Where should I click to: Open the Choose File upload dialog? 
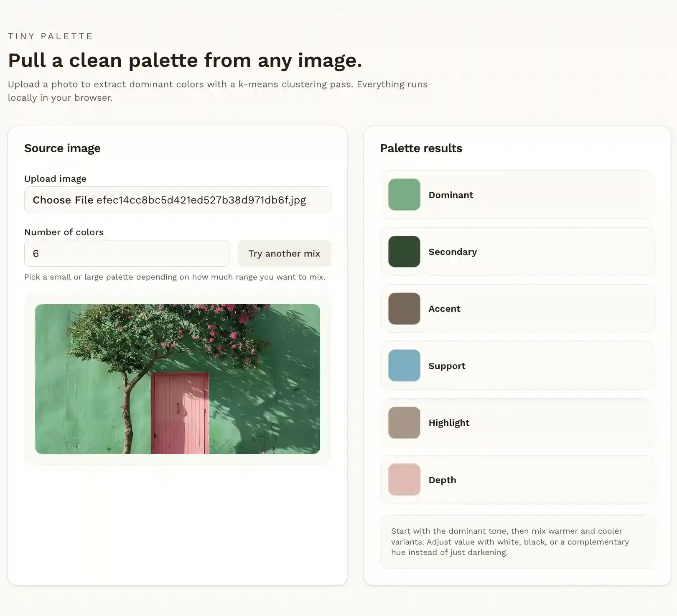pos(62,200)
